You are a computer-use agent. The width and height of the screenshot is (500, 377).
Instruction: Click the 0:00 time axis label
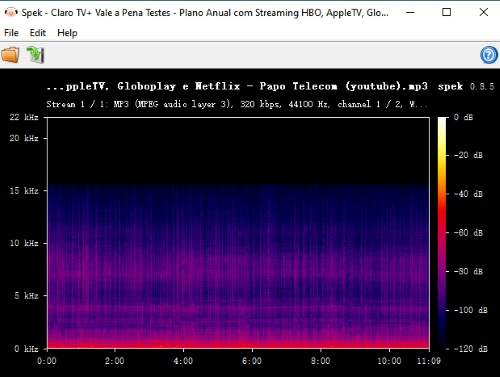coord(47,361)
